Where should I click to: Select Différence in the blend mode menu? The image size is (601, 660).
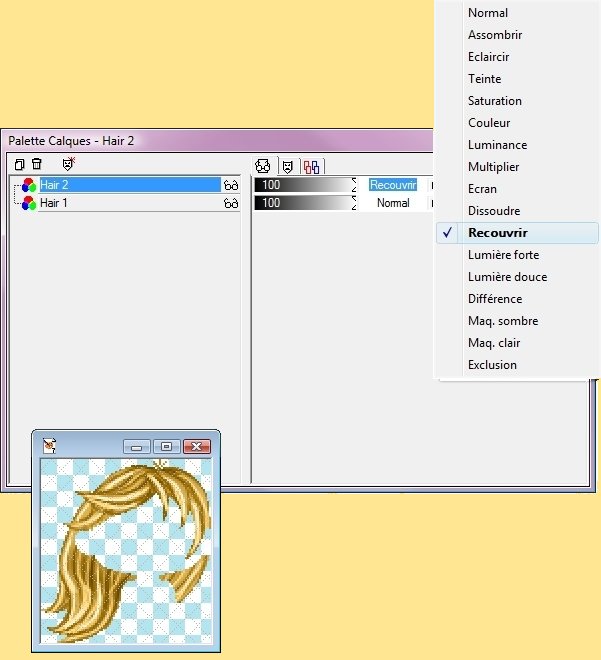[x=495, y=299]
